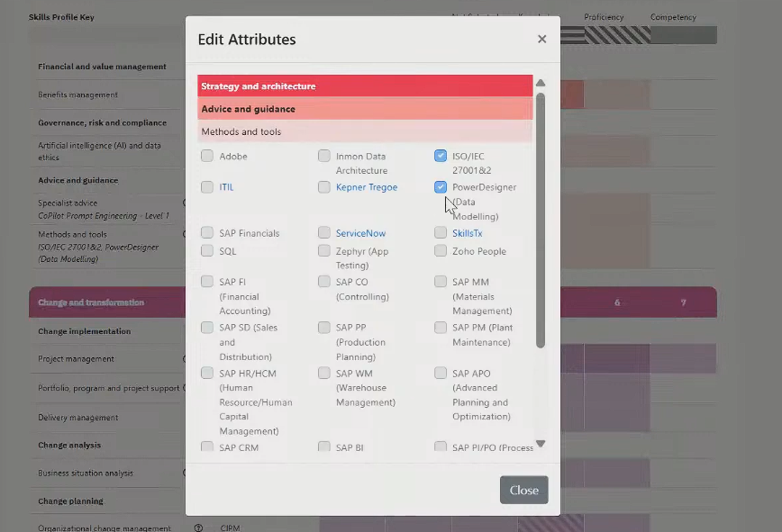Check the SQL checkbox

coord(207,250)
